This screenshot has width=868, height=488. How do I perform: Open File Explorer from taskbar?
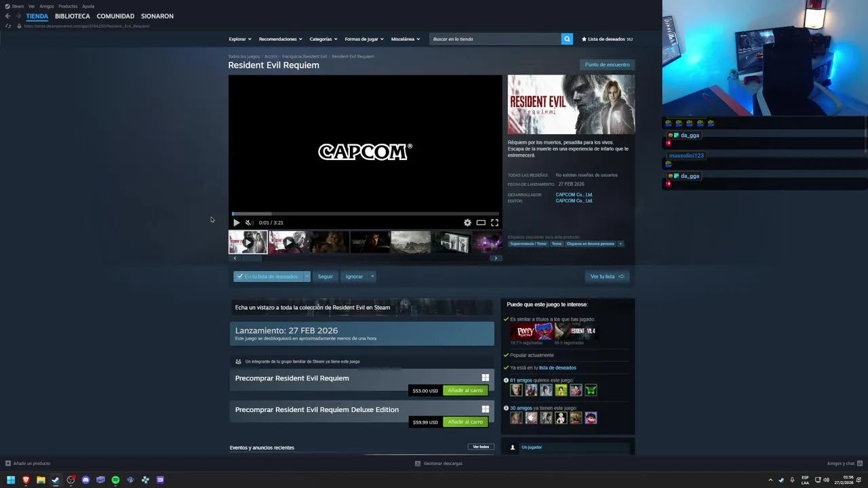click(x=41, y=480)
